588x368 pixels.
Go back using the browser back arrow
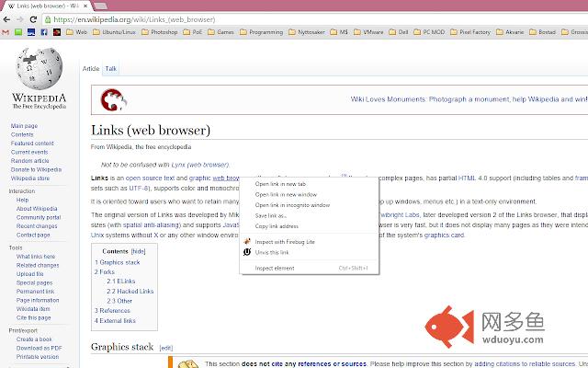point(6,19)
